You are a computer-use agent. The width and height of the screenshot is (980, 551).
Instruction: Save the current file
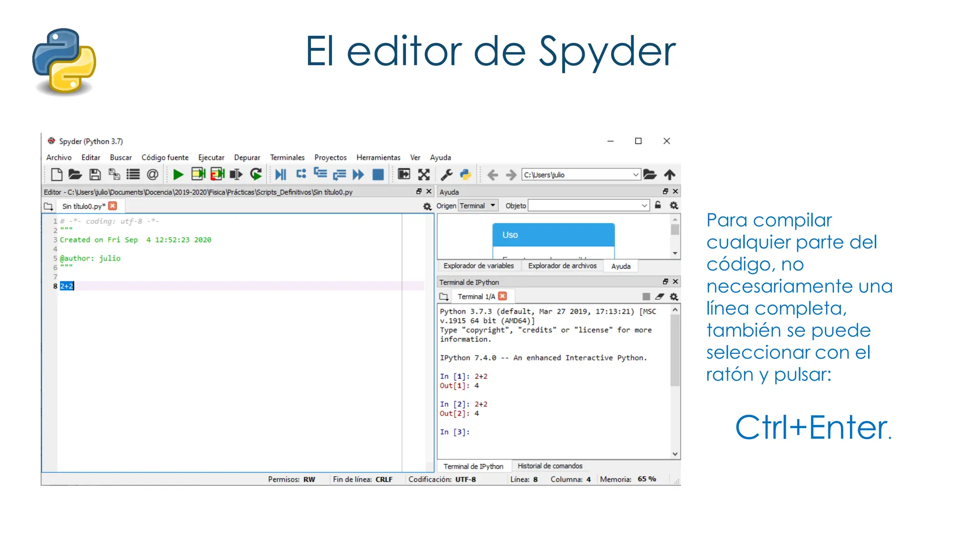coord(95,175)
